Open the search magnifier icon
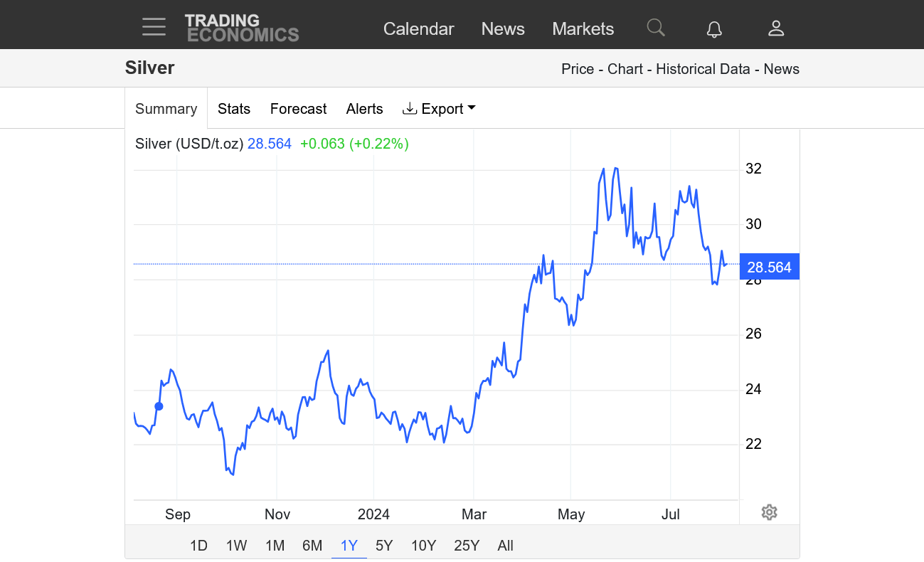 (x=656, y=28)
